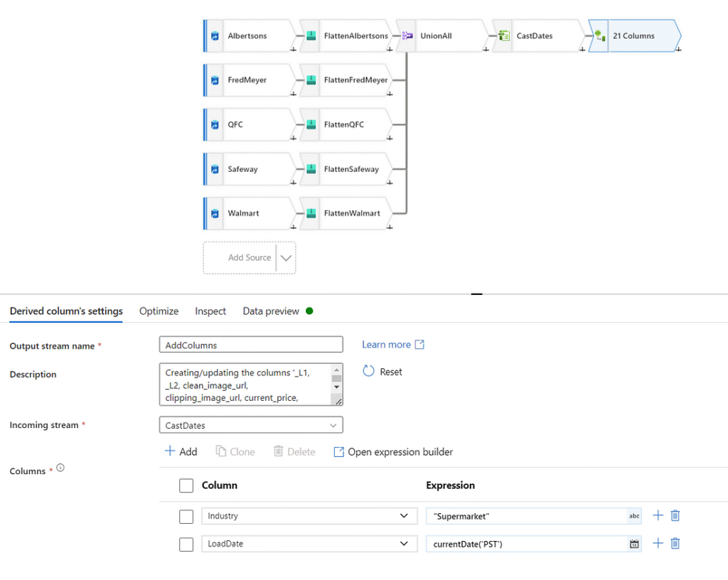Select the CastDates node label
The width and height of the screenshot is (728, 580).
(535, 36)
